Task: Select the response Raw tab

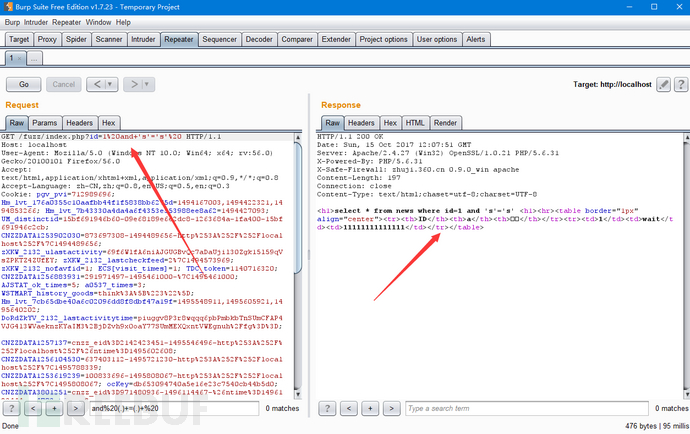Action: click(x=333, y=123)
